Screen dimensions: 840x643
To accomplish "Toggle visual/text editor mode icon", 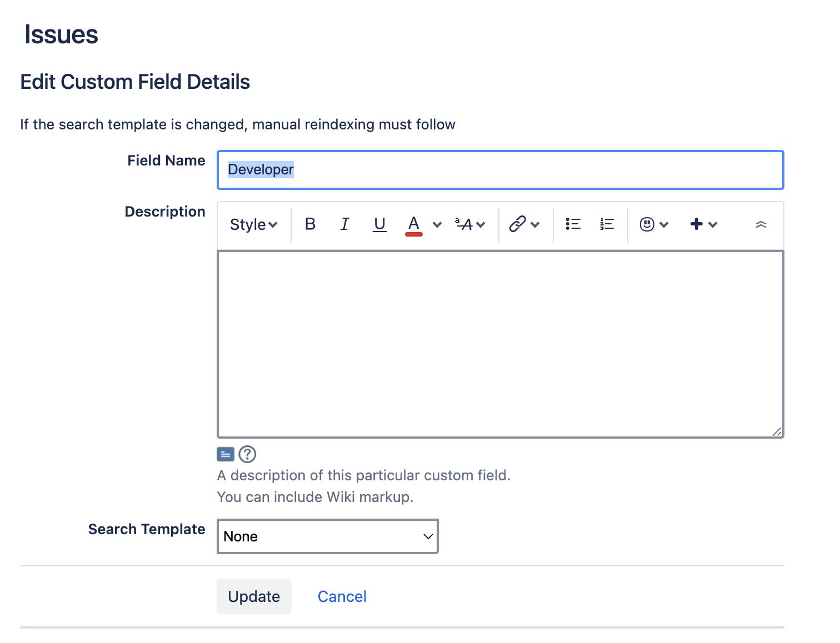I will (226, 455).
